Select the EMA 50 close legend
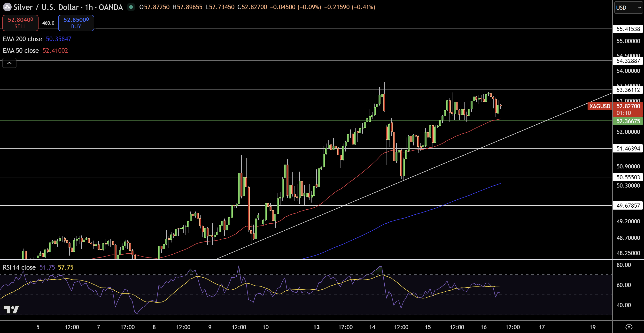Screen dimensions: 644x333 click(x=21, y=51)
